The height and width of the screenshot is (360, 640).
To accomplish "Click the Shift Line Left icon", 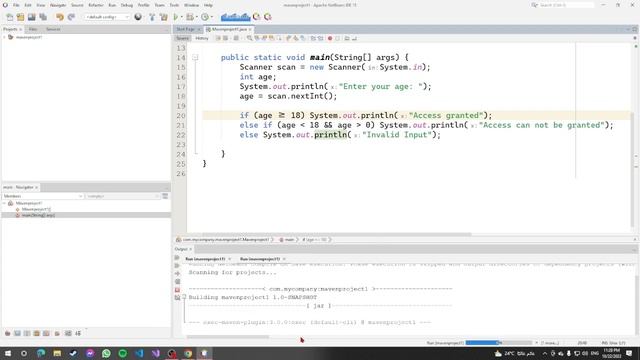I will coord(313,38).
